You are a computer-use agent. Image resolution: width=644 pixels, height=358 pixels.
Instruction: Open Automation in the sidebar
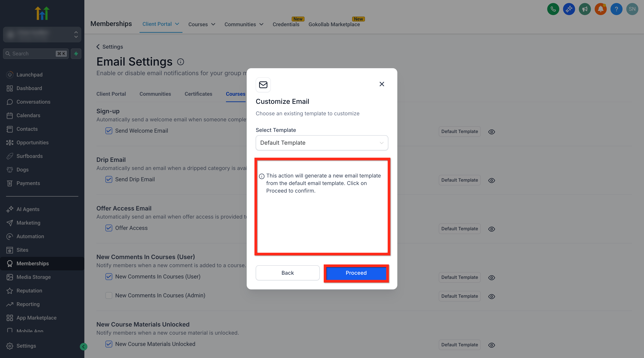(x=30, y=236)
